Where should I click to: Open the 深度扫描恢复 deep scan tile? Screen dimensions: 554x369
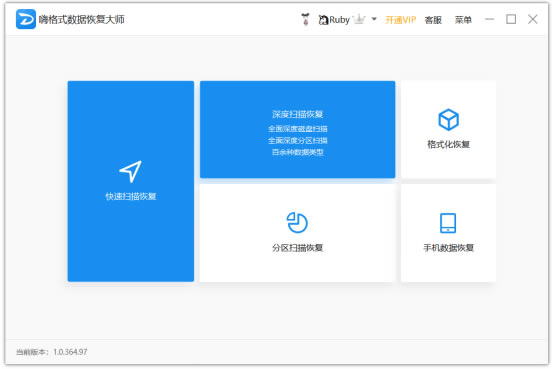coord(297,129)
